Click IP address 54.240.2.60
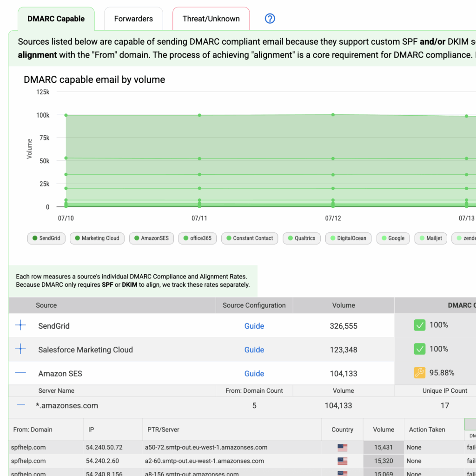Viewport: 476px width, 476px height. [102, 461]
